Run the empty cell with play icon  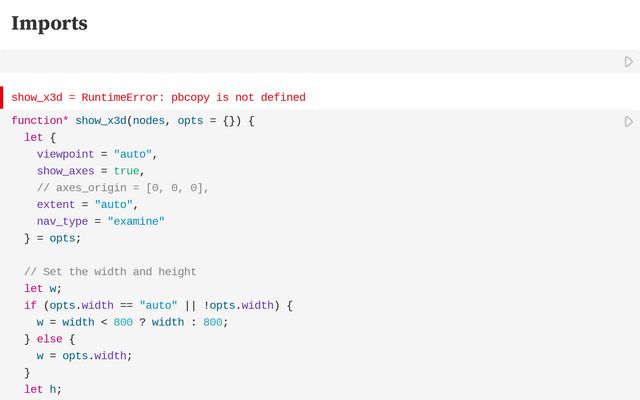(x=629, y=62)
